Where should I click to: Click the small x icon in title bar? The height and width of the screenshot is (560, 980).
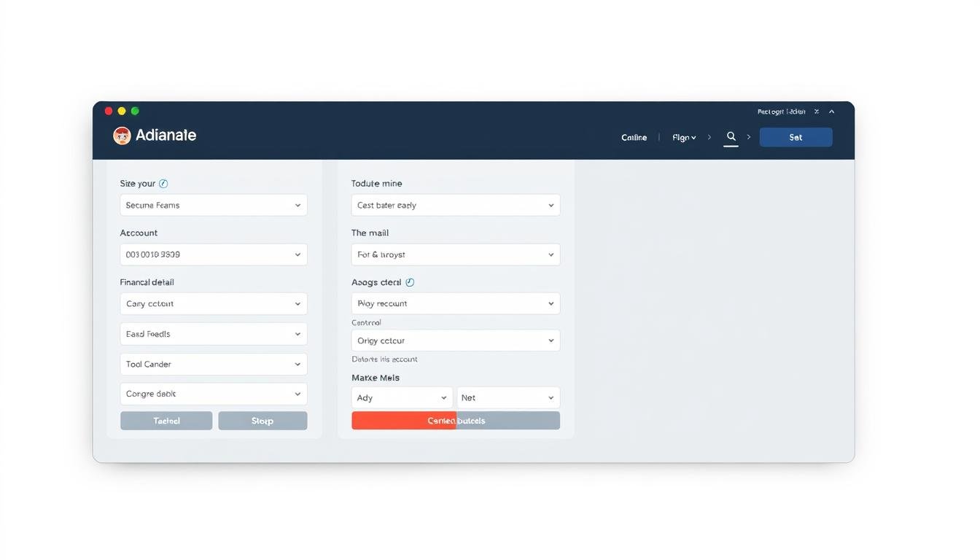click(817, 112)
